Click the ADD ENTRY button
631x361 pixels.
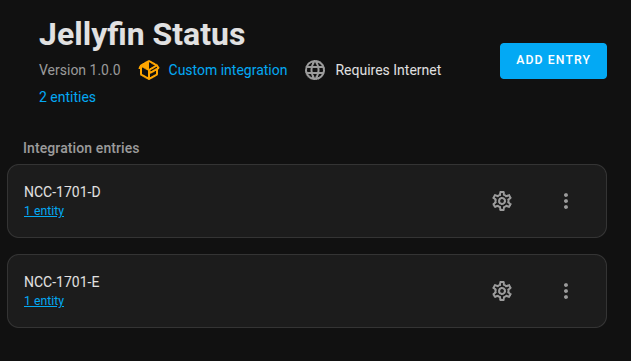[553, 61]
